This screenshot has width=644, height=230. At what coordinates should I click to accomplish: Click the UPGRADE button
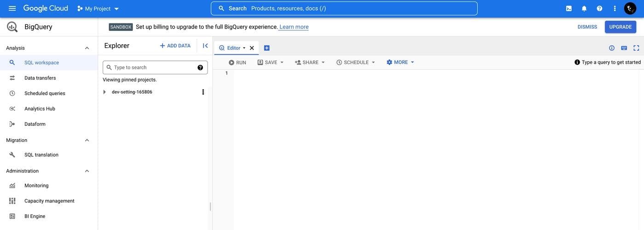620,27
